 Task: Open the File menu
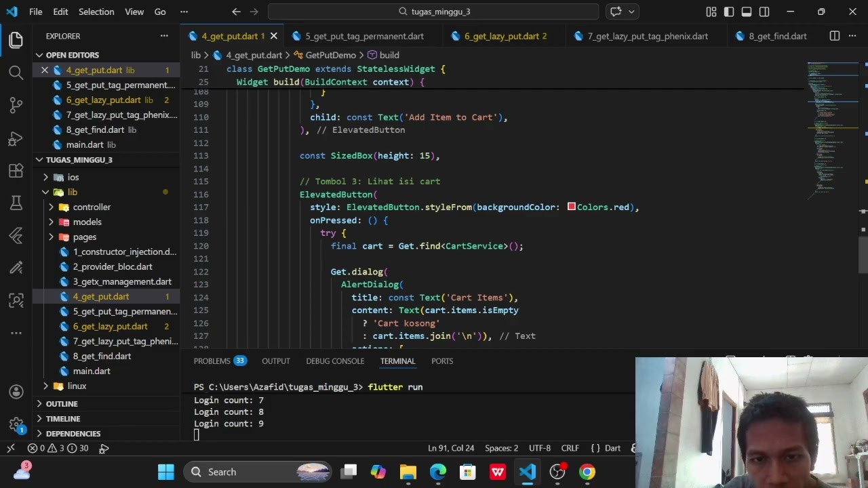click(x=36, y=12)
